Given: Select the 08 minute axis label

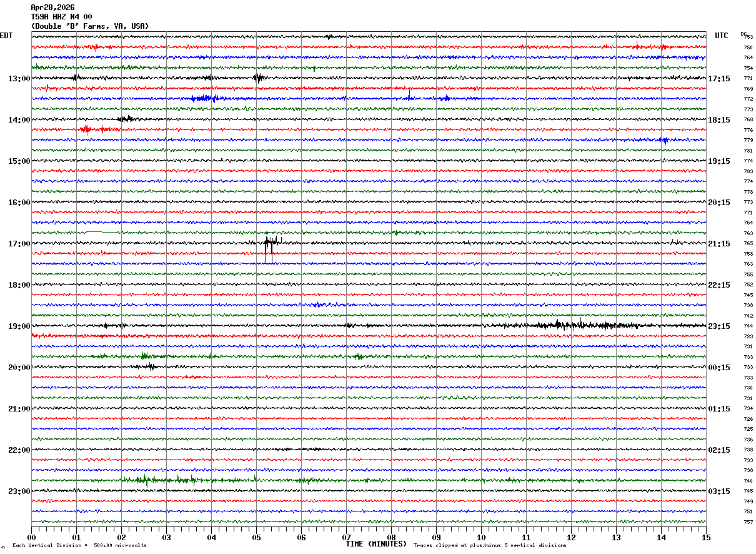Looking at the screenshot, I should click(x=391, y=537).
